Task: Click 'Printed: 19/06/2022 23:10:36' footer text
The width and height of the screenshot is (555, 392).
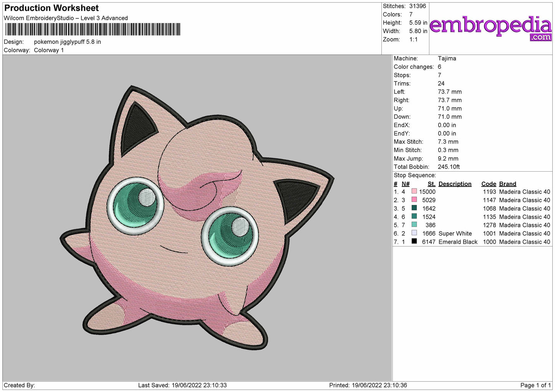Action: coord(368,385)
